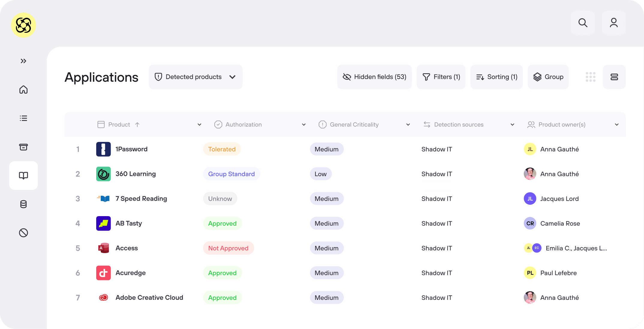Open Filters (1)
The height and width of the screenshot is (329, 644).
pos(441,77)
